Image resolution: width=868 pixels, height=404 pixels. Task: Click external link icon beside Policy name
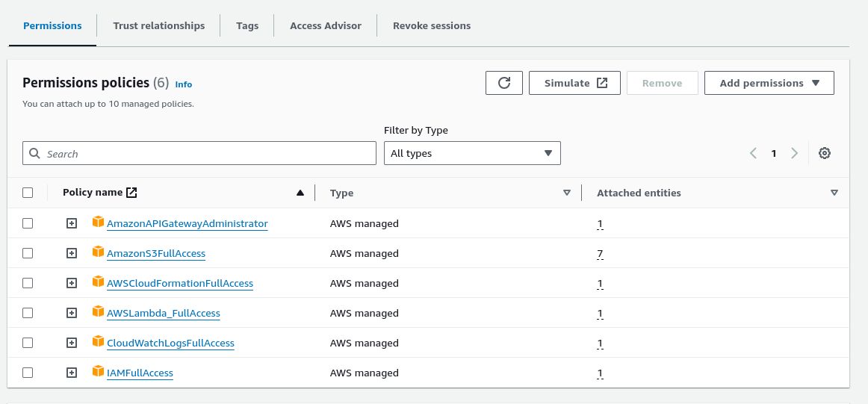(x=131, y=193)
